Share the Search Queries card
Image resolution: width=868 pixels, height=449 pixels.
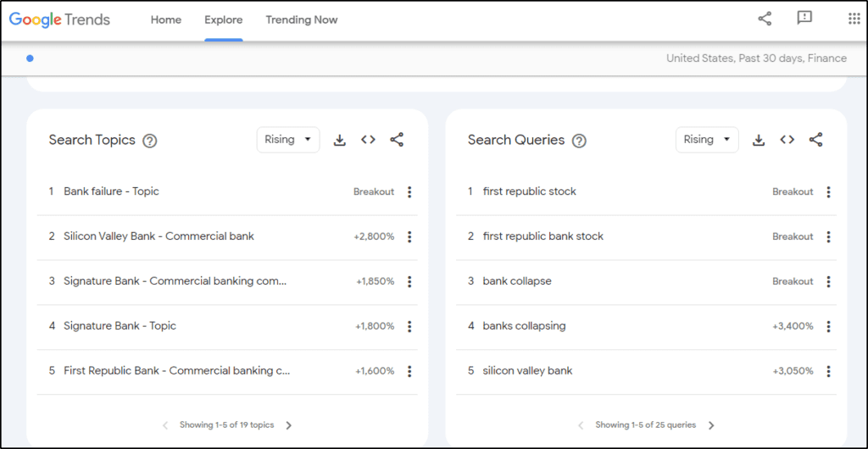click(x=815, y=140)
